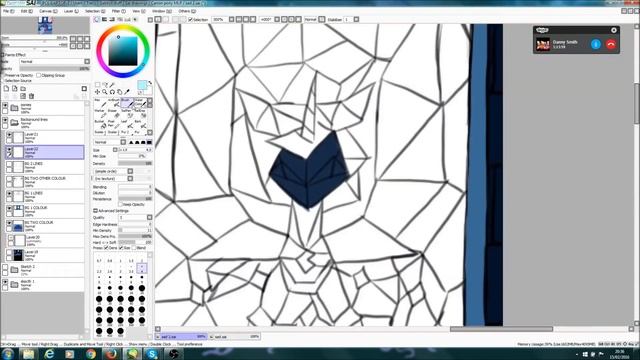Hide Layer22 visibility eye
Viewport: 640px width, 360px height.
pos(9,149)
